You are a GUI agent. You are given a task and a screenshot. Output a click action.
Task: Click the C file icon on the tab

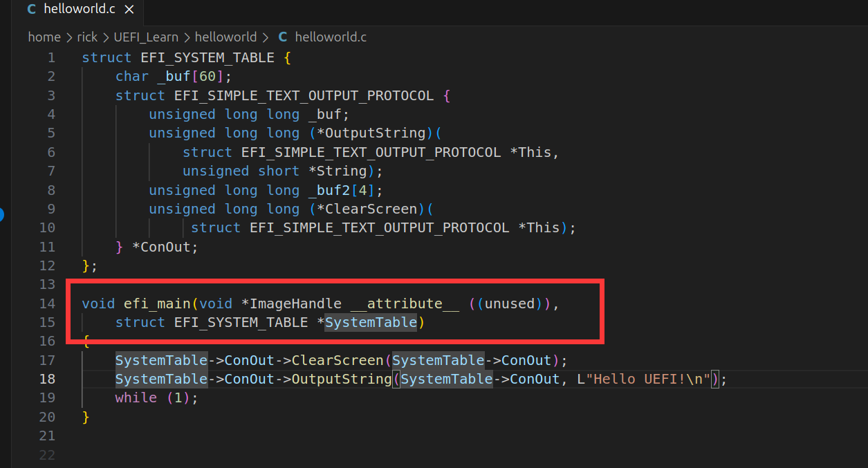click(31, 10)
